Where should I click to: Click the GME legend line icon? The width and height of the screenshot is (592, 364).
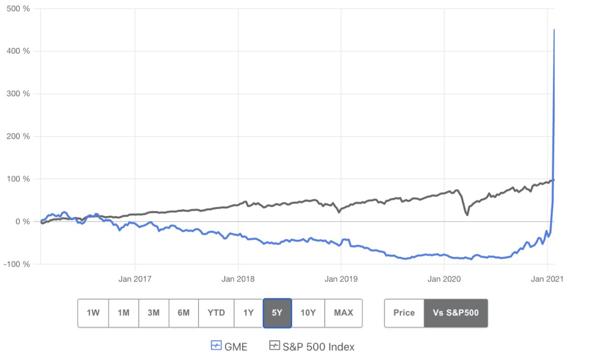[216, 346]
